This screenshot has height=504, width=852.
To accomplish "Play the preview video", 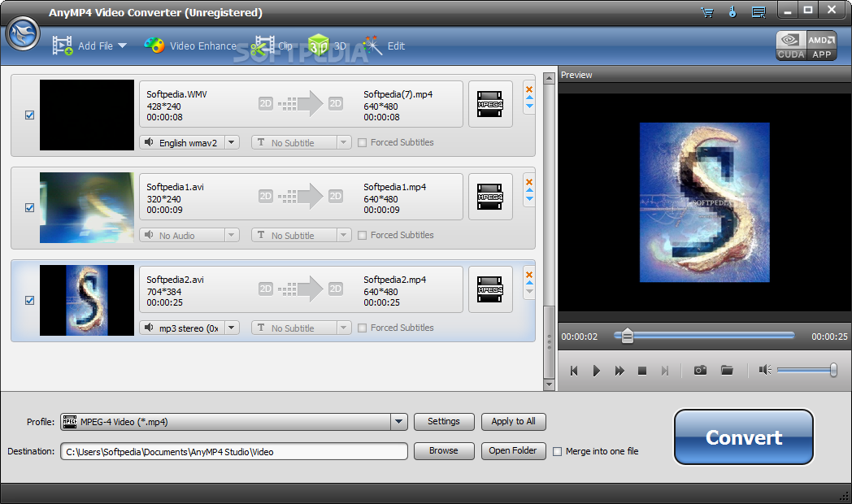I will coord(597,371).
